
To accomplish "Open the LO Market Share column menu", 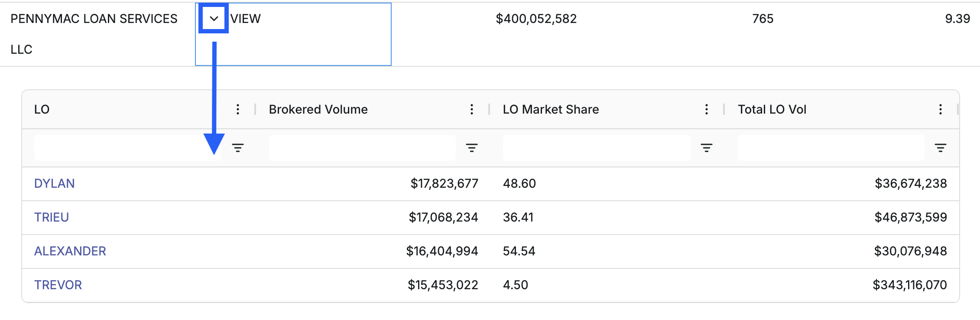I will (707, 109).
